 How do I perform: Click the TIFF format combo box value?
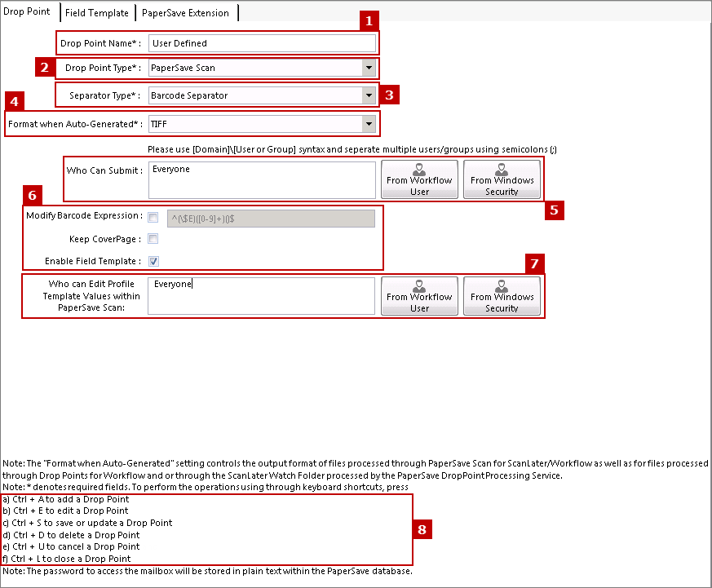[x=255, y=124]
